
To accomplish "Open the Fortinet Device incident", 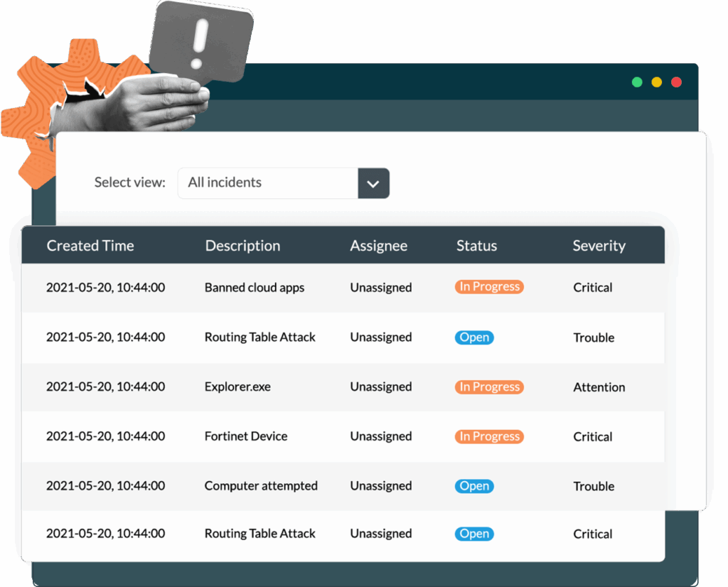I will click(246, 436).
